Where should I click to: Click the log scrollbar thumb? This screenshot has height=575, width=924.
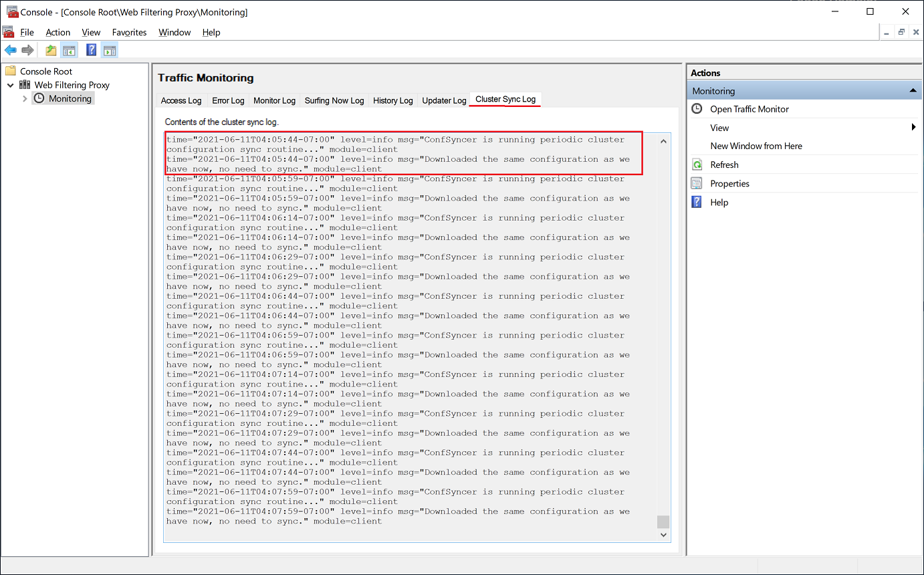point(663,522)
